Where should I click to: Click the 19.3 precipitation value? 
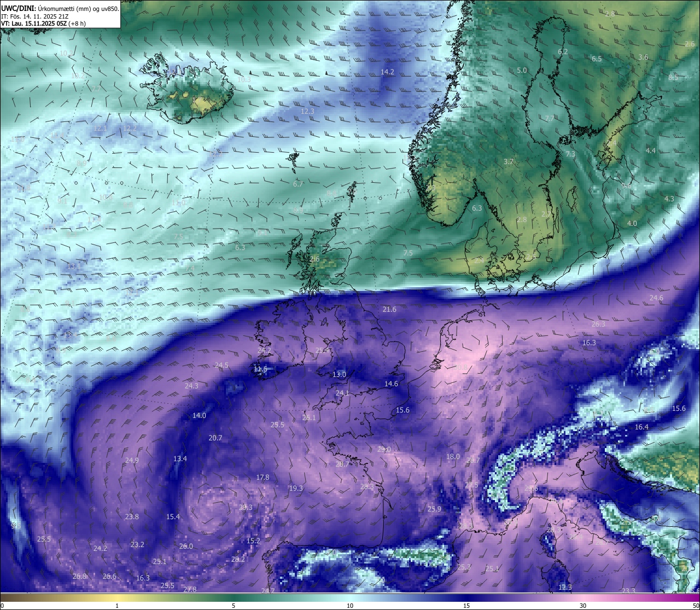296,488
